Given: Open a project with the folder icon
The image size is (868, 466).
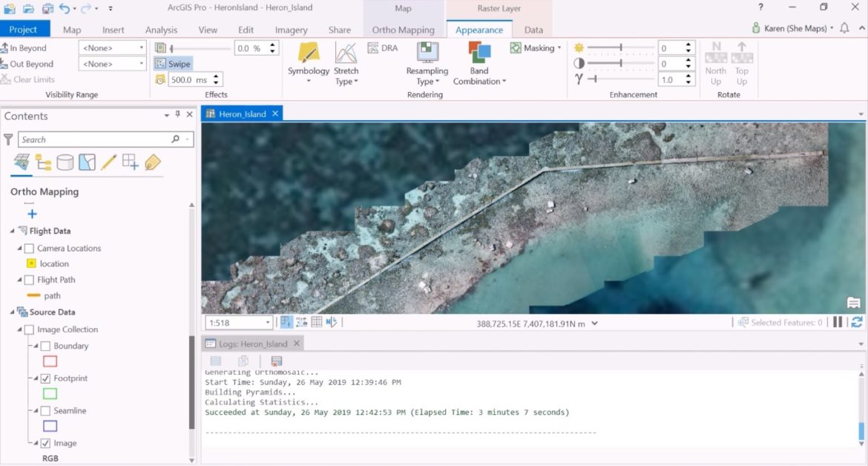Looking at the screenshot, I should 28,8.
